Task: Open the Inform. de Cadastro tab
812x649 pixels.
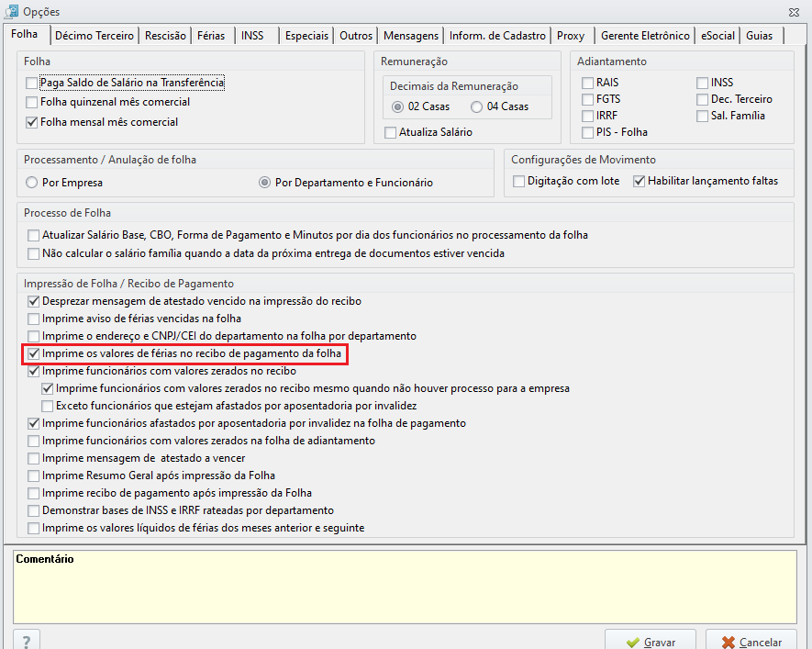Action: pyautogui.click(x=497, y=36)
